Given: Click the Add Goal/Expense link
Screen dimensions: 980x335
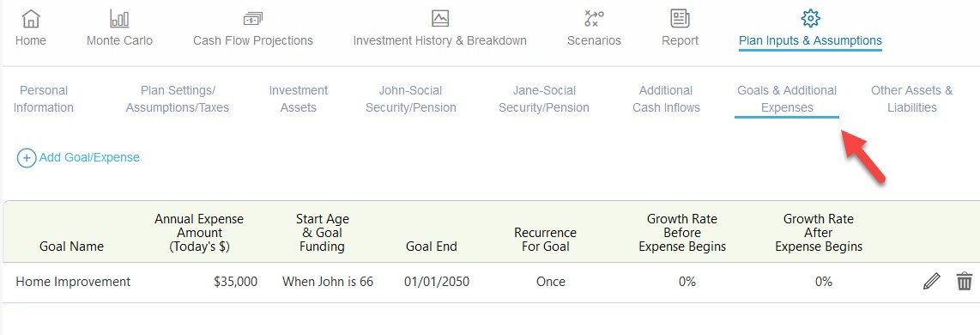Looking at the screenshot, I should 89,158.
